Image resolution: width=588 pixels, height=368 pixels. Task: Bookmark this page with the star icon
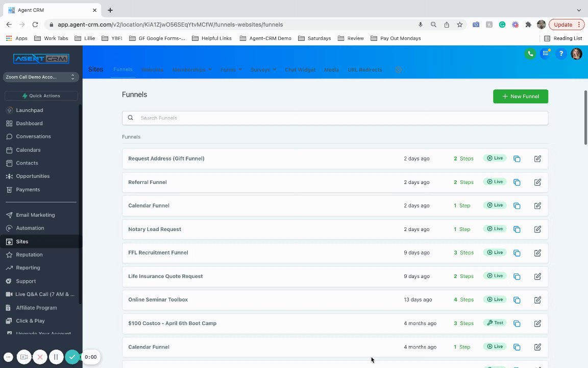pos(459,25)
